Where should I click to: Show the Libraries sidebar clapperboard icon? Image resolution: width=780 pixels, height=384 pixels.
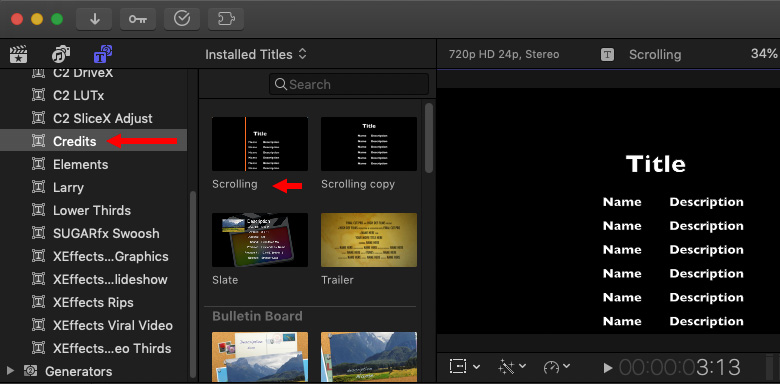[x=18, y=54]
